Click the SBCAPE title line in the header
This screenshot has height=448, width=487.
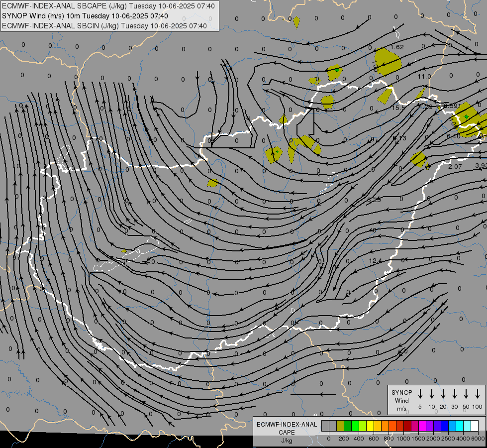click(x=108, y=6)
